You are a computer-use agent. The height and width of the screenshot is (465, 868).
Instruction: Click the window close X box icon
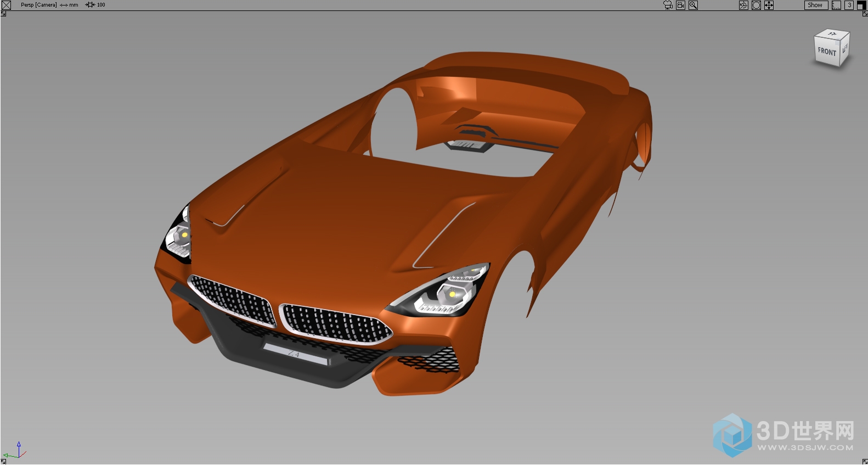pyautogui.click(x=7, y=5)
